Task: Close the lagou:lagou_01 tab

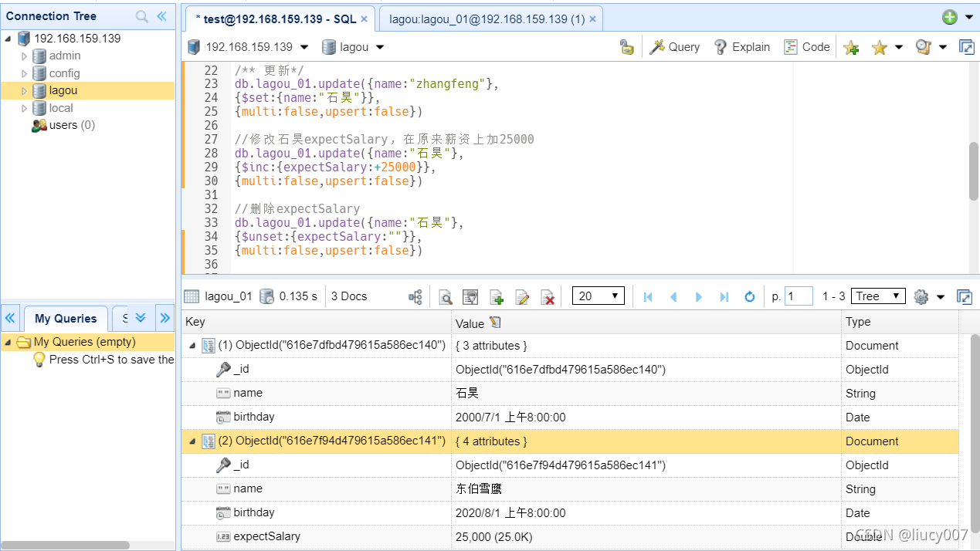Action: 593,19
